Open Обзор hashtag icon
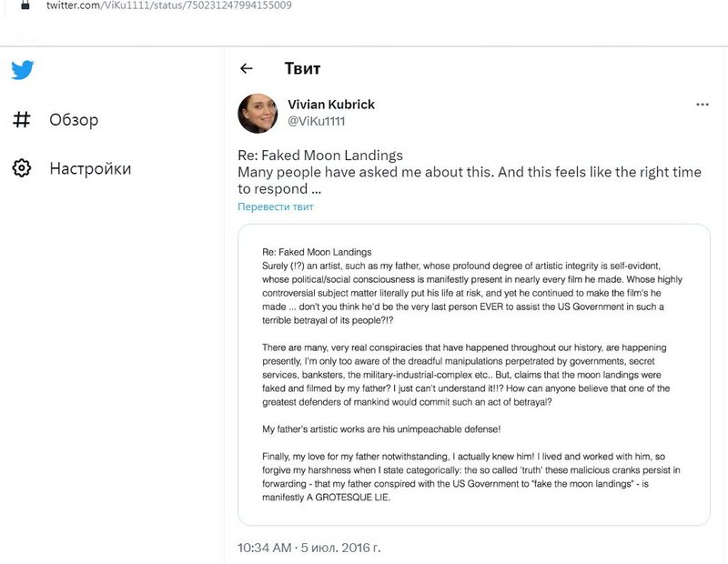 tap(21, 119)
